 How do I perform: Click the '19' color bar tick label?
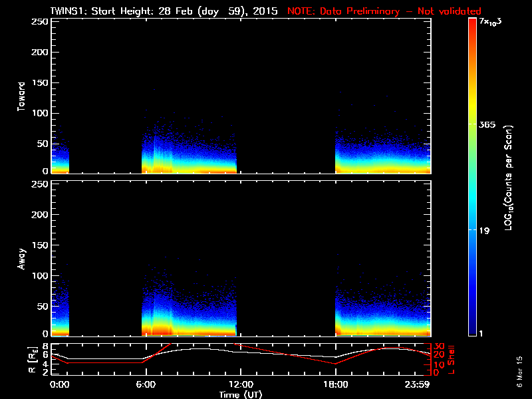(x=485, y=231)
